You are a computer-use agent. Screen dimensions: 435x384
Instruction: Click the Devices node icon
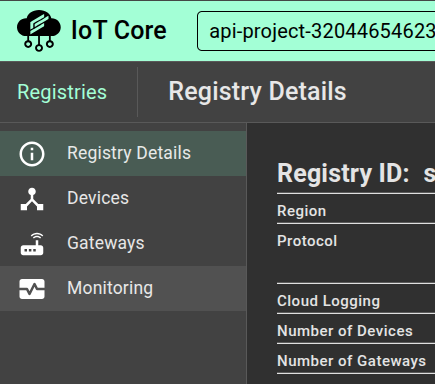click(x=32, y=199)
